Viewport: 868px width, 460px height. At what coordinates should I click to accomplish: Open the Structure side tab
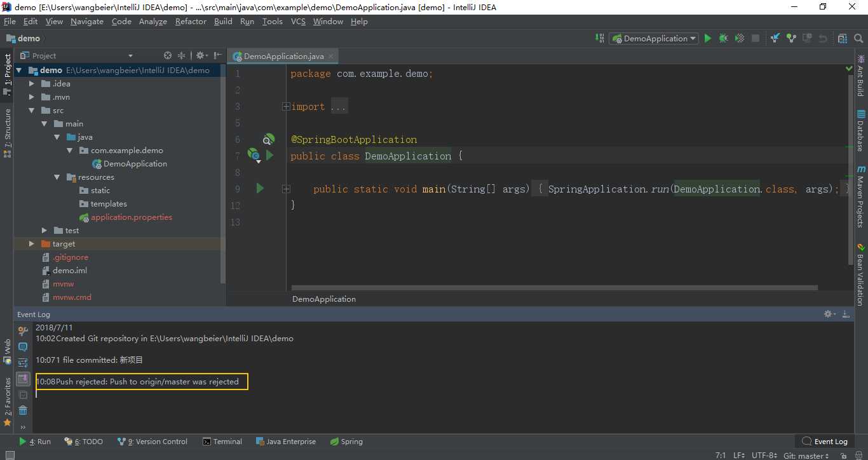pos(8,132)
